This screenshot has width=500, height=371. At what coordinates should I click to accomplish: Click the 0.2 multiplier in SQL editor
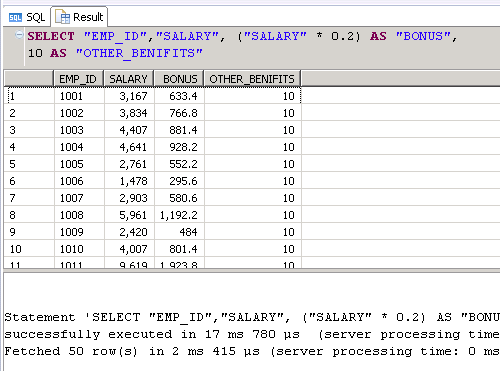point(343,36)
